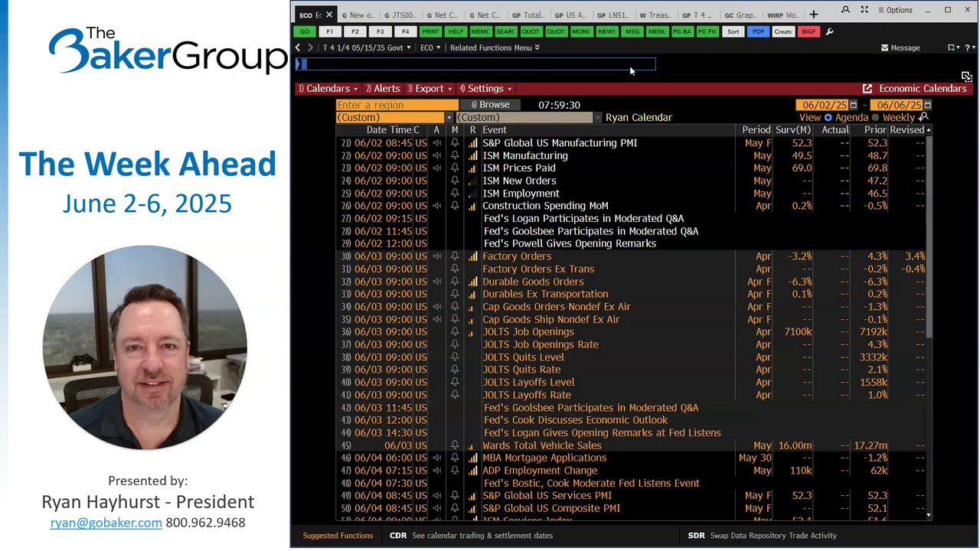The height and width of the screenshot is (551, 980).
Task: Click relevance bars for MBA Mortgage Applications
Action: [472, 458]
